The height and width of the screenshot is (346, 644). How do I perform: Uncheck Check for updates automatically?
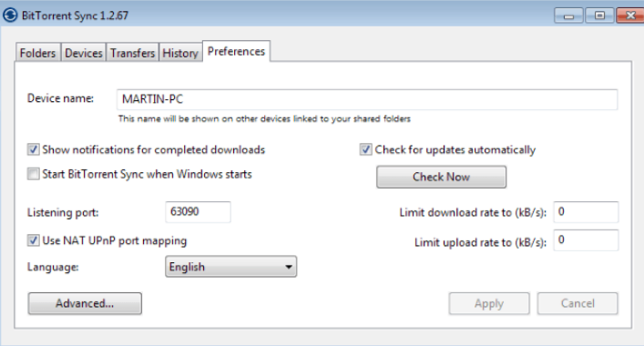coord(365,149)
